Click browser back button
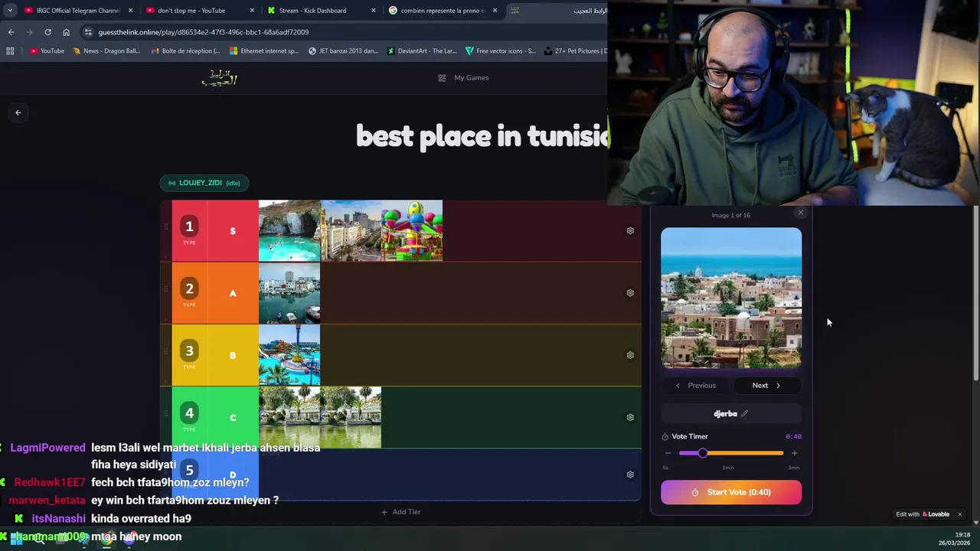The width and height of the screenshot is (980, 551). point(11,32)
